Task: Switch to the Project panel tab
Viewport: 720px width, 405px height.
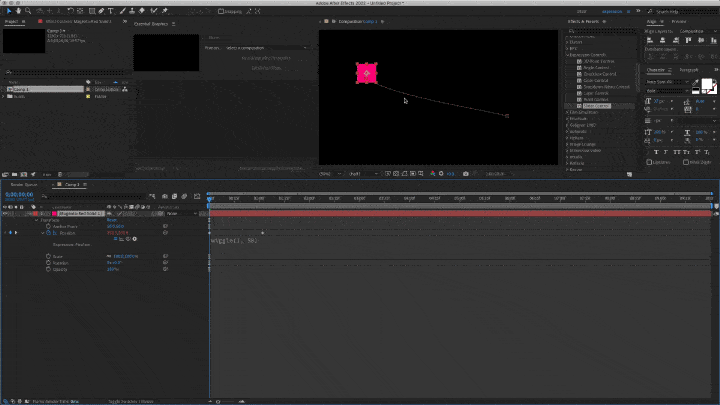Action: [11, 22]
